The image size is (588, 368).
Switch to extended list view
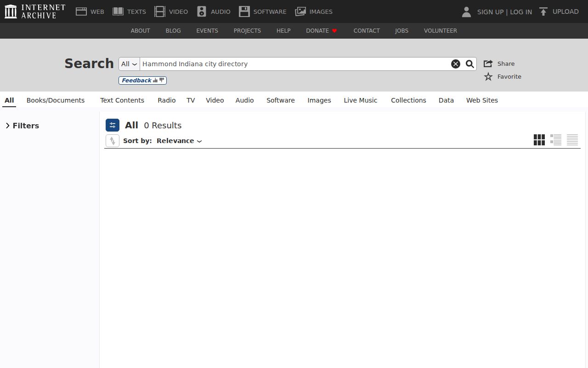coord(556,140)
